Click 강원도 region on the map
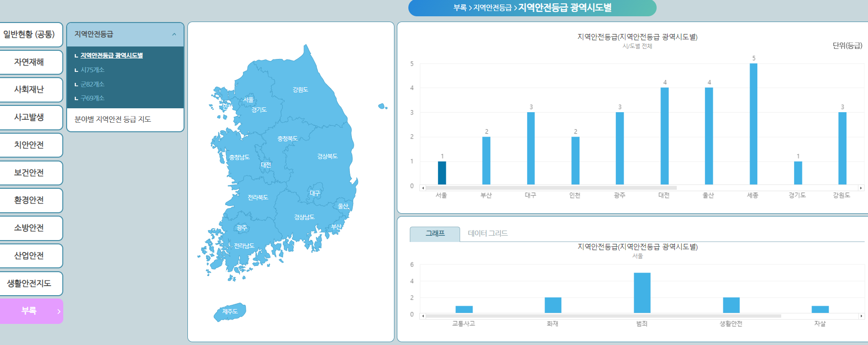Viewport: 868px width, 345px height. [301, 90]
